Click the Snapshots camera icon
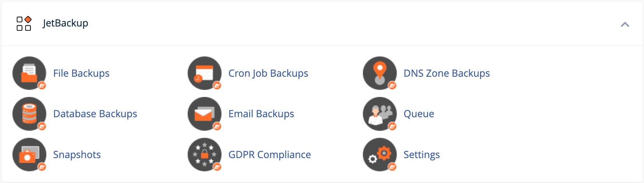 (x=29, y=155)
